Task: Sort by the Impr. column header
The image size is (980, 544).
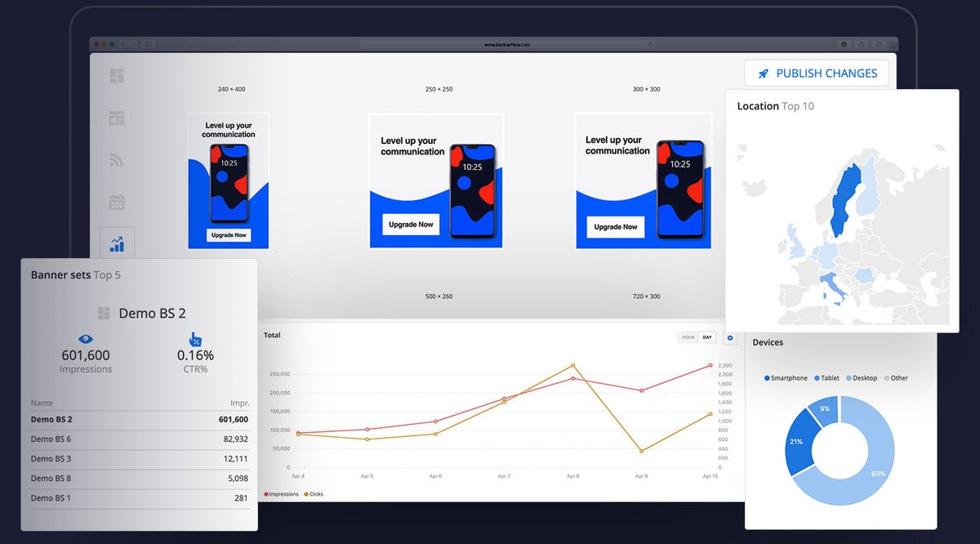Action: click(x=240, y=403)
